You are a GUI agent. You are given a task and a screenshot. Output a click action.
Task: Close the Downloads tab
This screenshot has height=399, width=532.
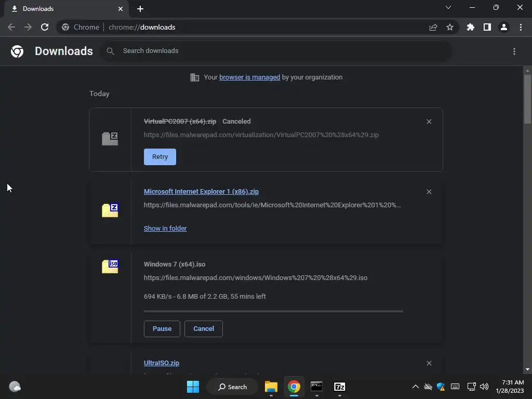121,9
